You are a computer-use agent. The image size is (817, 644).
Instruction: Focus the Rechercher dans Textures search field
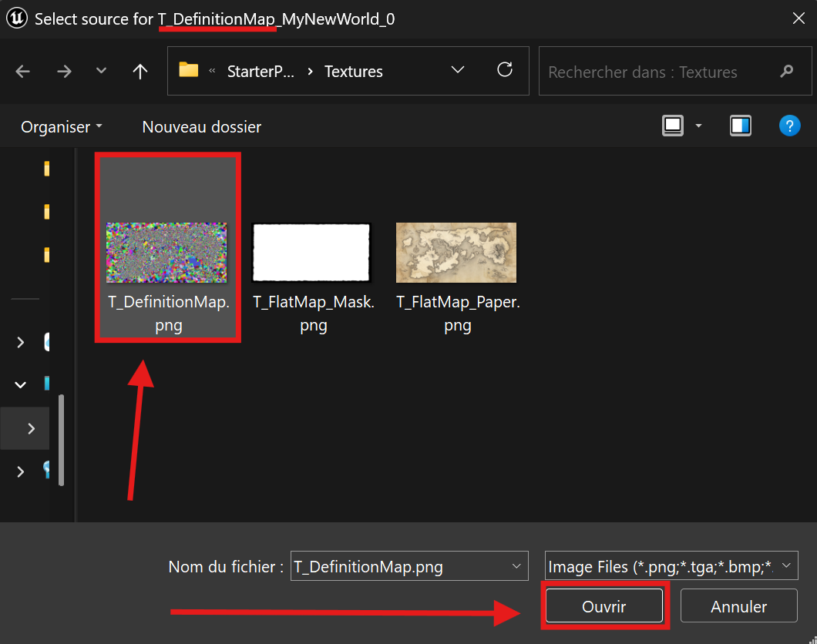point(674,72)
